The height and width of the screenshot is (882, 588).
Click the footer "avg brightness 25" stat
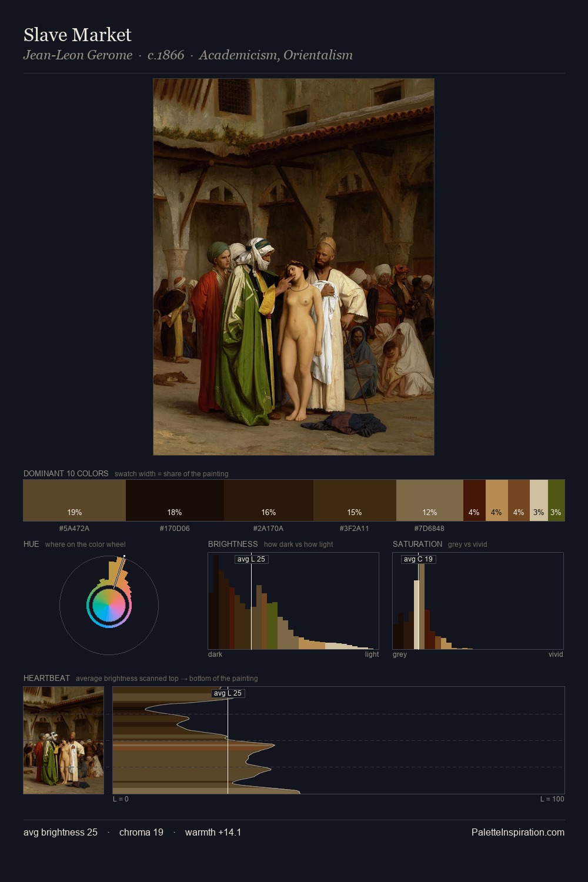[61, 832]
